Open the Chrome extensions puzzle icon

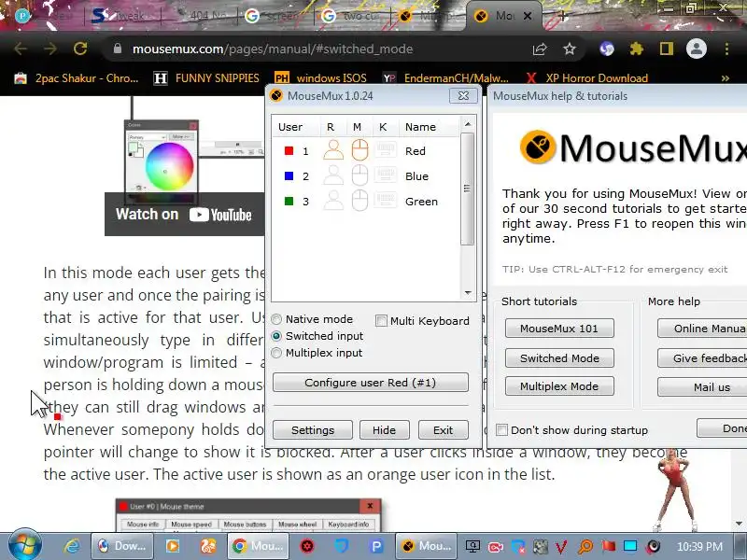coord(637,49)
